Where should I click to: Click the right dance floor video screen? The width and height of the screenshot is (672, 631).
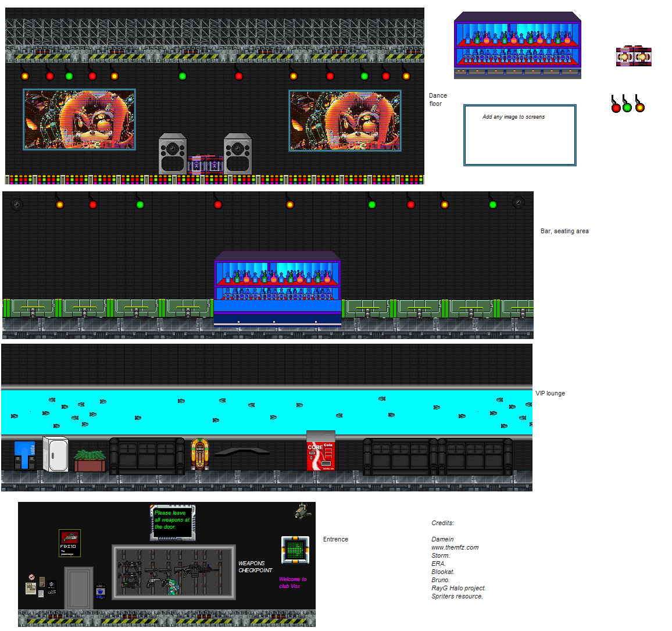tap(345, 120)
